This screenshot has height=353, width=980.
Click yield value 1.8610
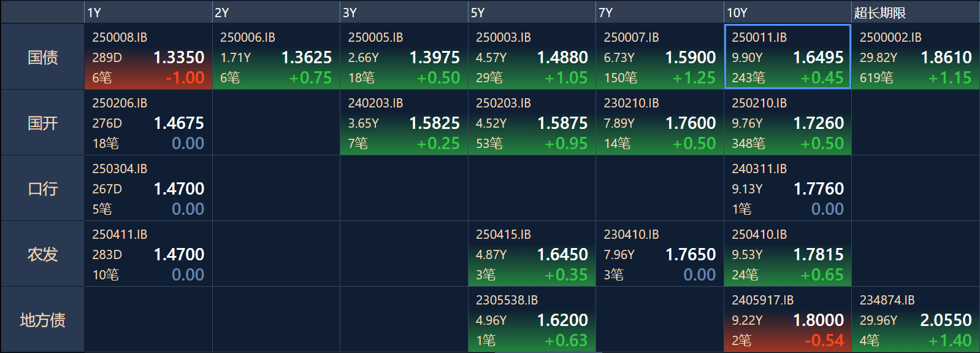click(x=946, y=58)
